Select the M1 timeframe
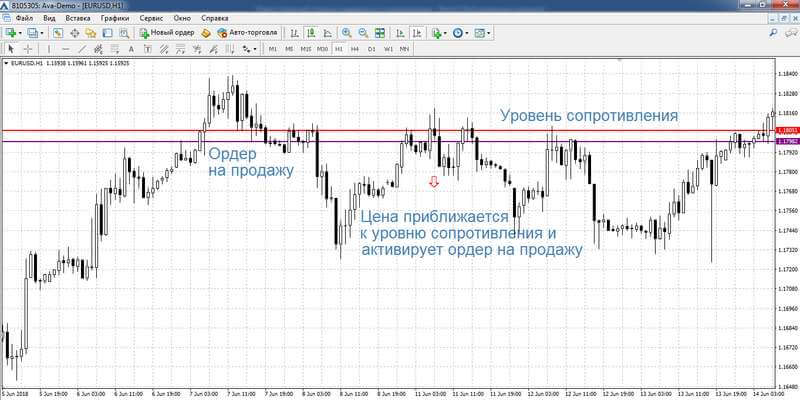Viewport: 800px width, 400px height. (273, 49)
